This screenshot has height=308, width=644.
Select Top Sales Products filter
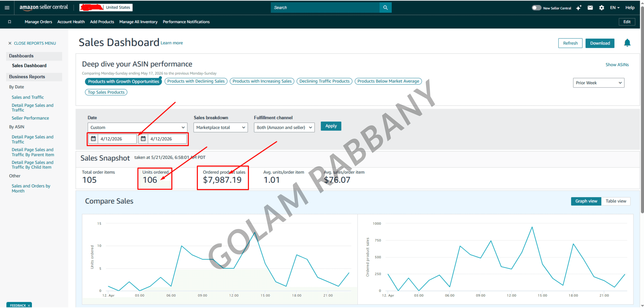click(x=106, y=92)
